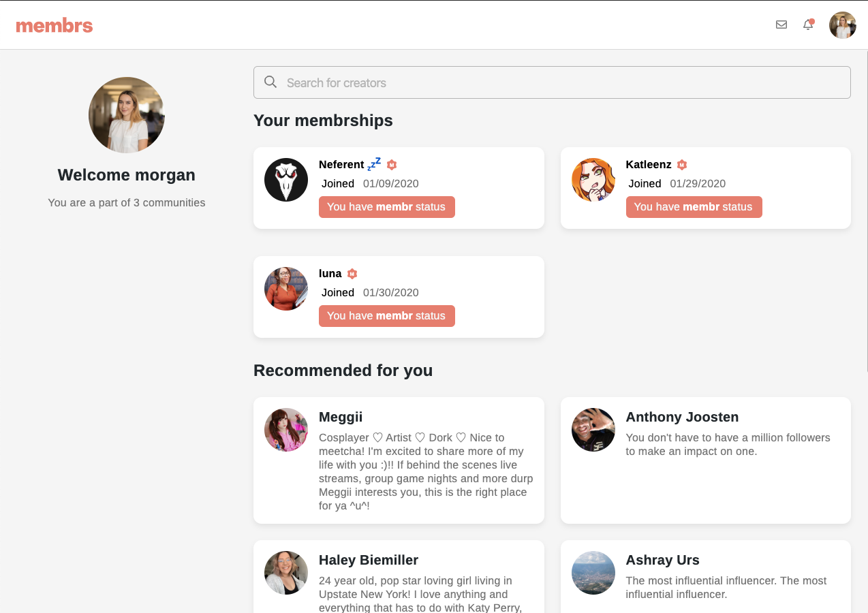Click the search magnifier icon
868x613 pixels.
(x=270, y=82)
